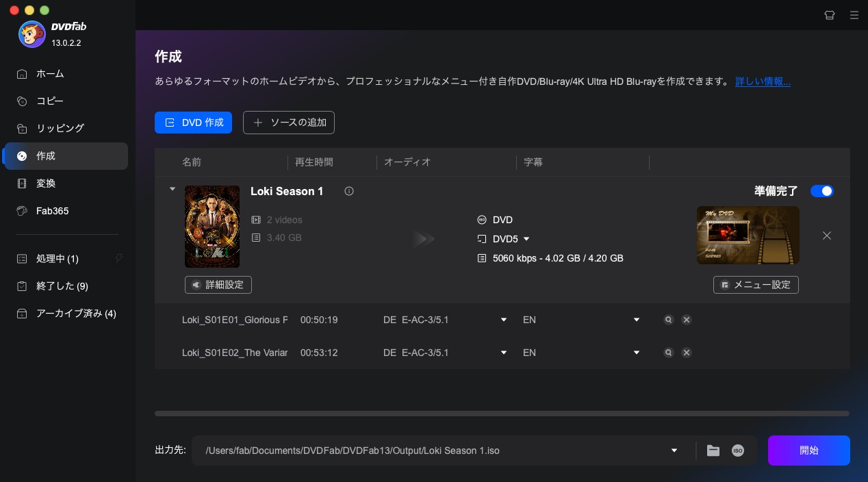Open 変換 section in the sidebar
This screenshot has height=482, width=868.
pos(46,183)
